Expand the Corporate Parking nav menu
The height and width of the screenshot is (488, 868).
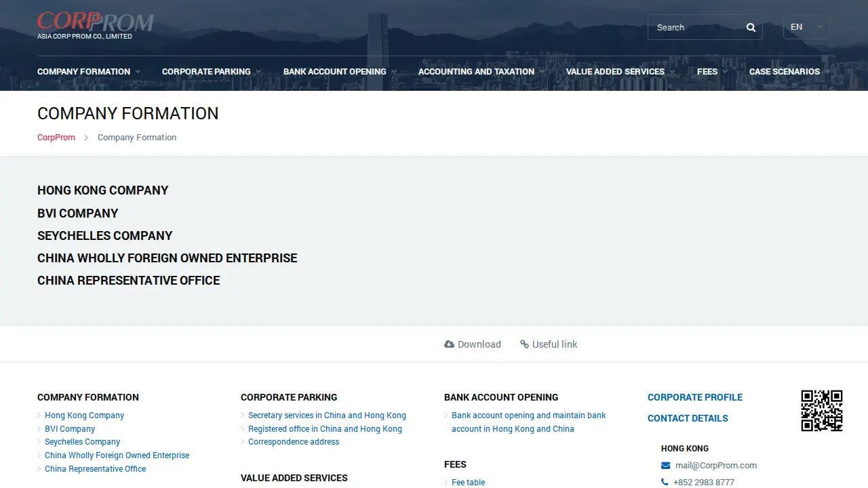pos(212,72)
